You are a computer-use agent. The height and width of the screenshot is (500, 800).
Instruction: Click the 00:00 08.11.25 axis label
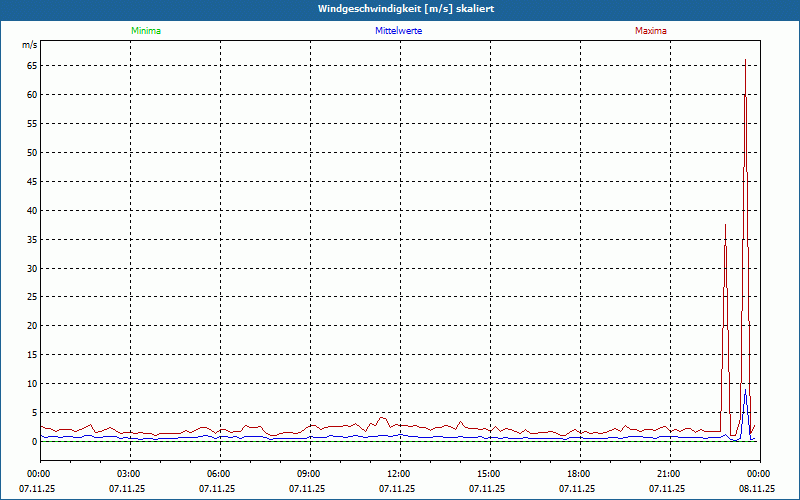(757, 481)
